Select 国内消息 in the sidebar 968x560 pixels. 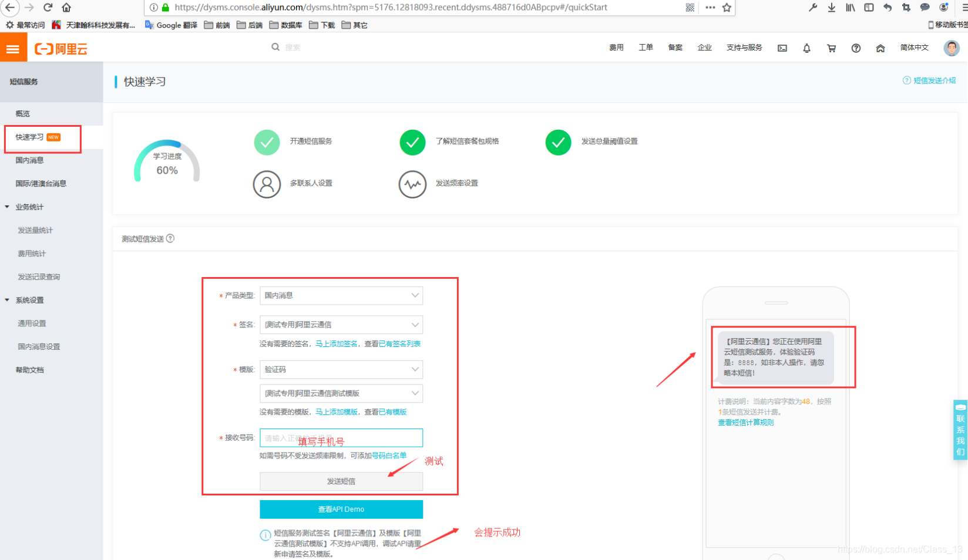29,160
